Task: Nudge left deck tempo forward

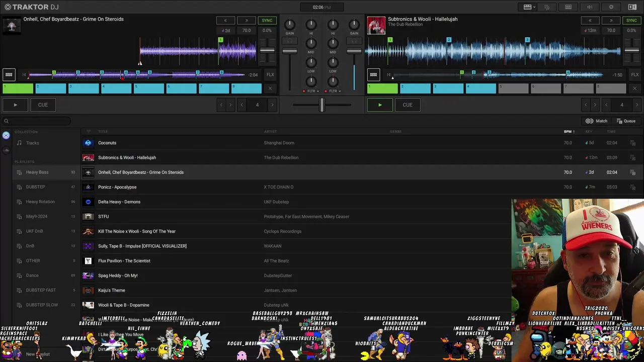Action: click(x=246, y=21)
